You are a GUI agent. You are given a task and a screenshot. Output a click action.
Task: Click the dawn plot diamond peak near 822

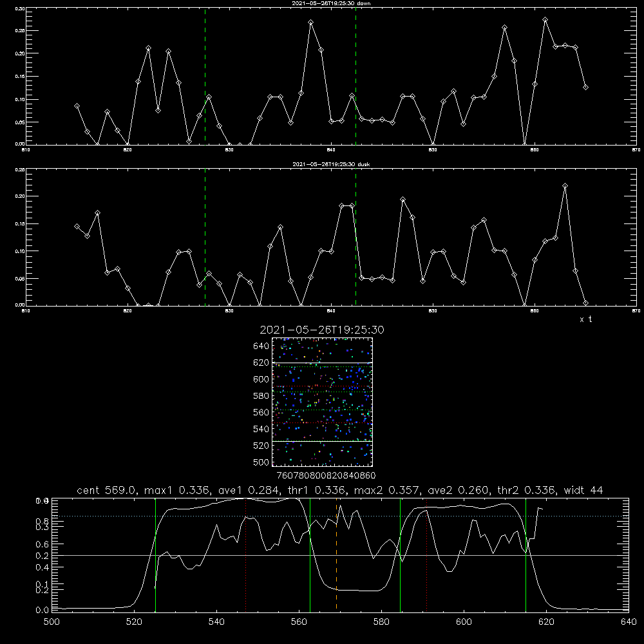click(x=148, y=48)
